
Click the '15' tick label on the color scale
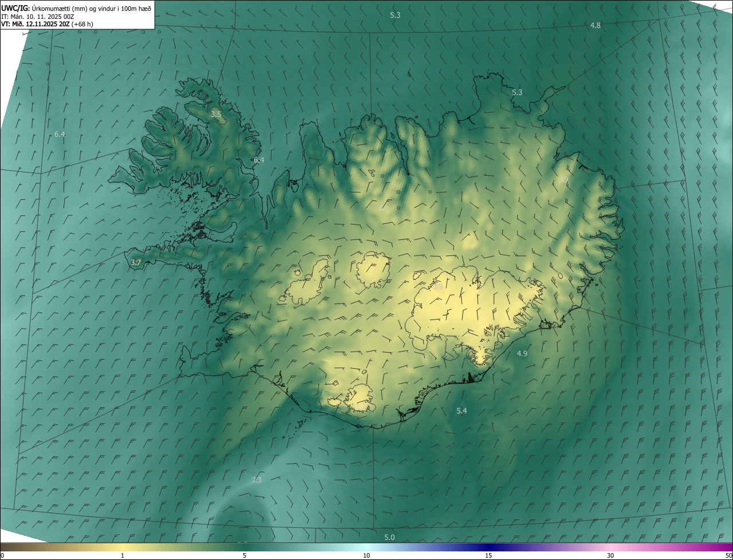(x=488, y=556)
